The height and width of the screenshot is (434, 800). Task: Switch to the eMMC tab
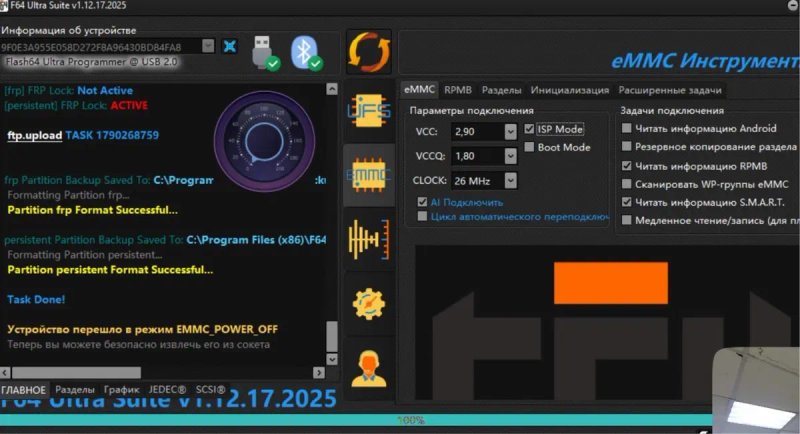click(419, 89)
